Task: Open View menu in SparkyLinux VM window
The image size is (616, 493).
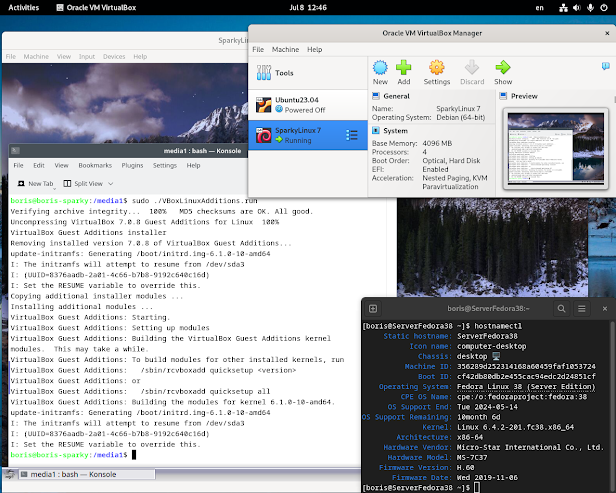Action: [64, 57]
